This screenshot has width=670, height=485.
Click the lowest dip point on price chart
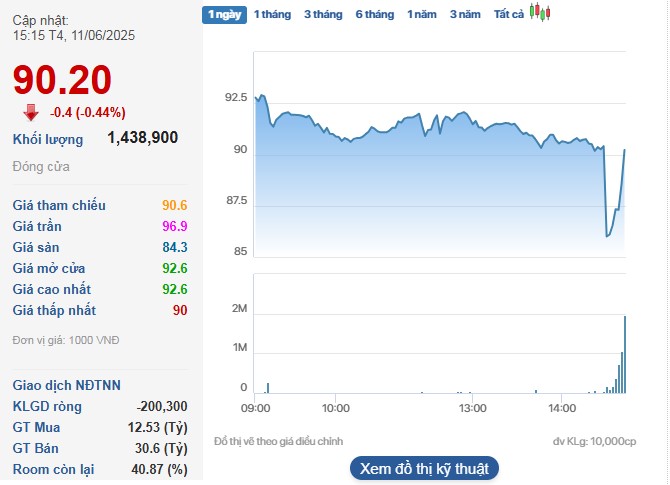(608, 236)
